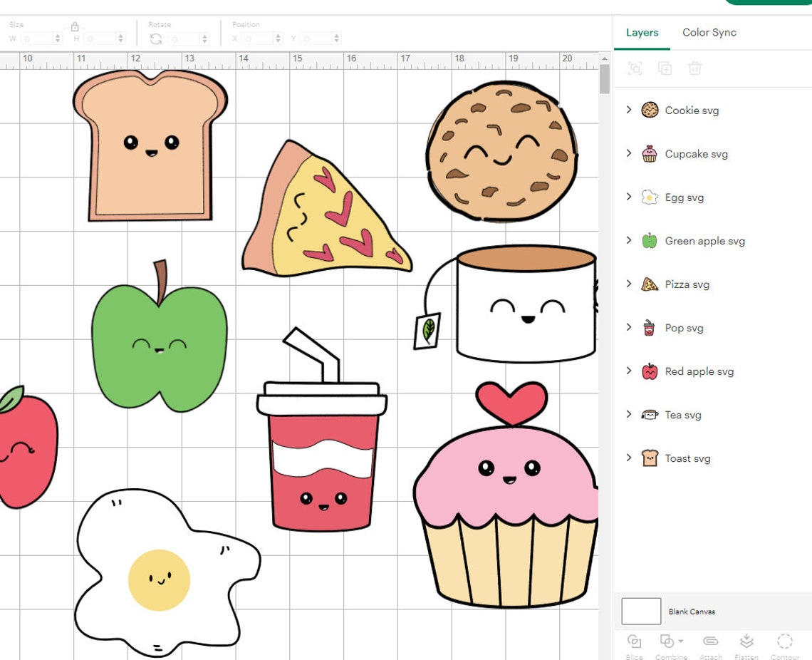Image resolution: width=812 pixels, height=660 pixels.
Task: Select the Green apple svg layer name
Action: click(x=705, y=241)
